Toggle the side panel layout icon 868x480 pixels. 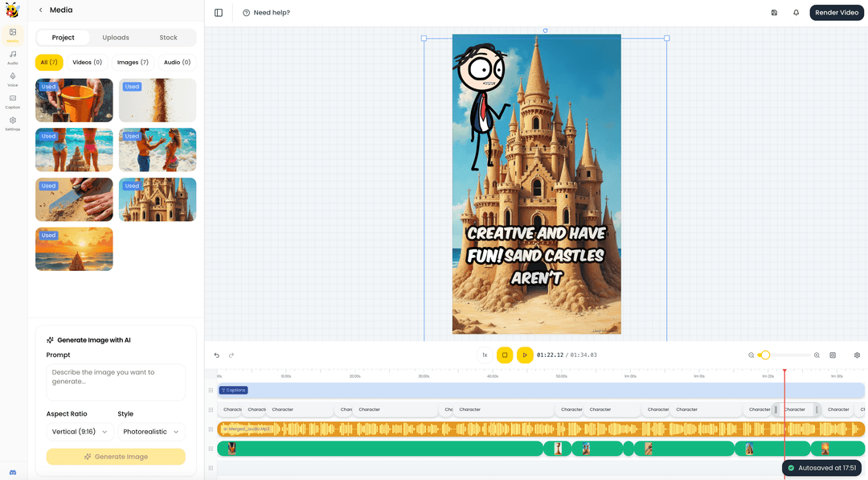pos(219,13)
